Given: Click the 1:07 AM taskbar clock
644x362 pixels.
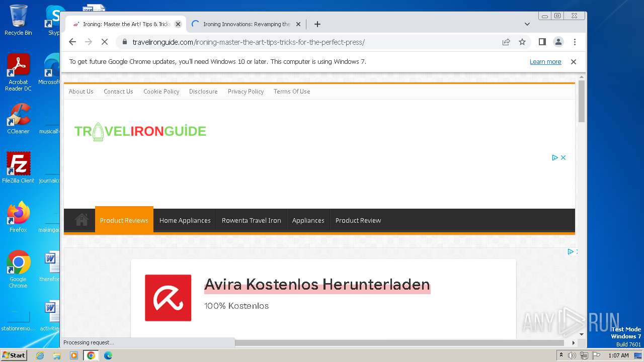Looking at the screenshot, I should coord(618,355).
